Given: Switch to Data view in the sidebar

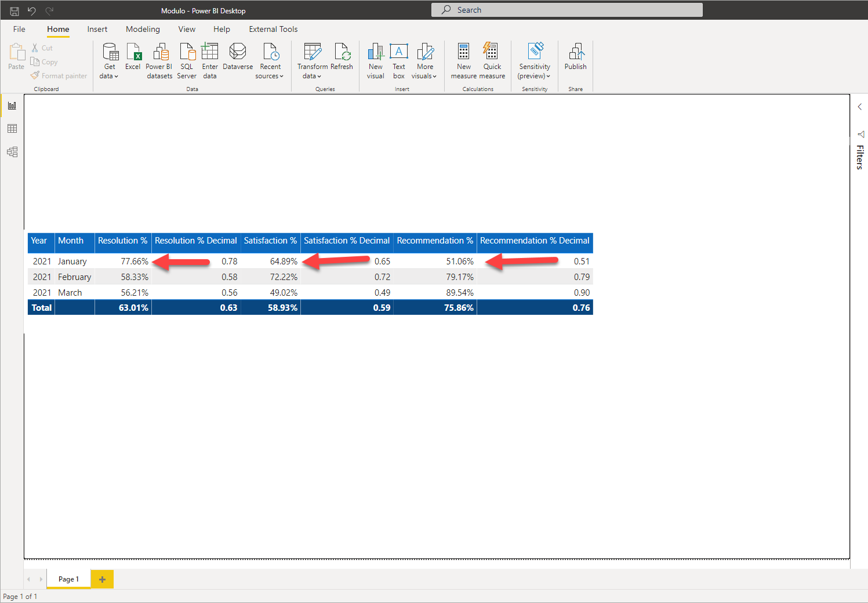Looking at the screenshot, I should point(12,128).
